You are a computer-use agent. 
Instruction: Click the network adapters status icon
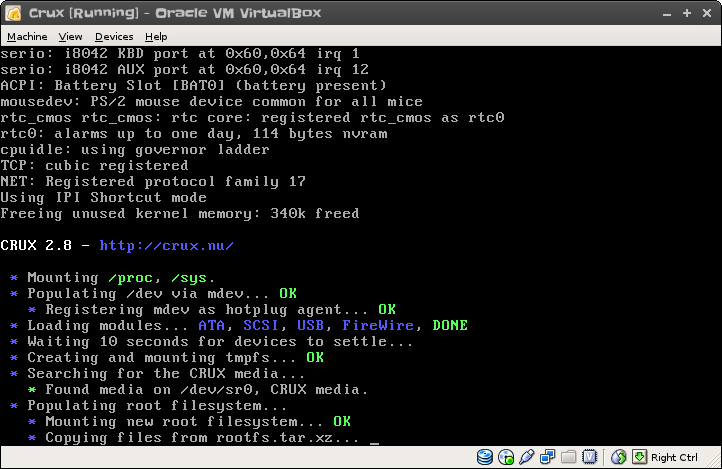547,457
